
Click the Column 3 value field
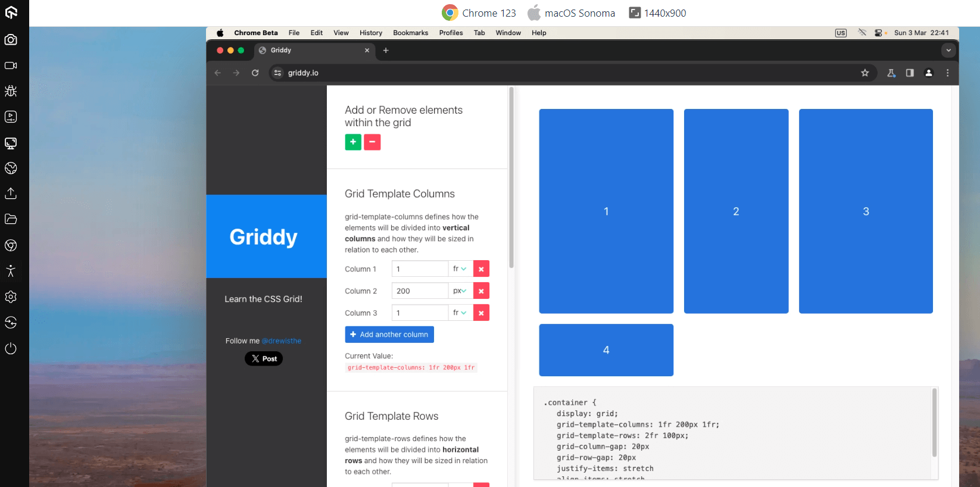click(x=420, y=313)
